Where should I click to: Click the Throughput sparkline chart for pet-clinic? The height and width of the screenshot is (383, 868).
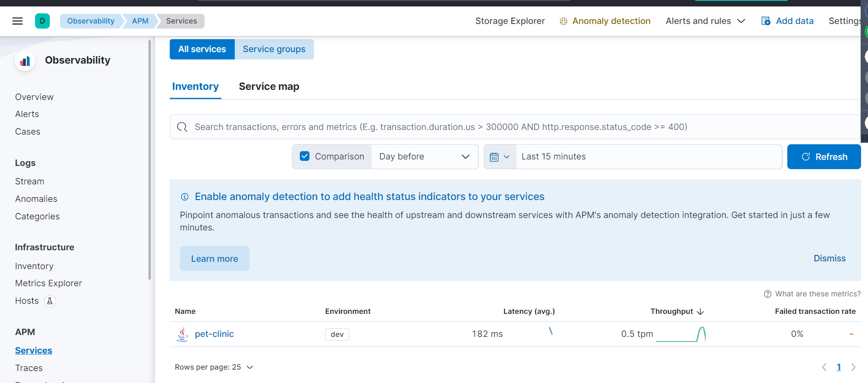click(681, 334)
